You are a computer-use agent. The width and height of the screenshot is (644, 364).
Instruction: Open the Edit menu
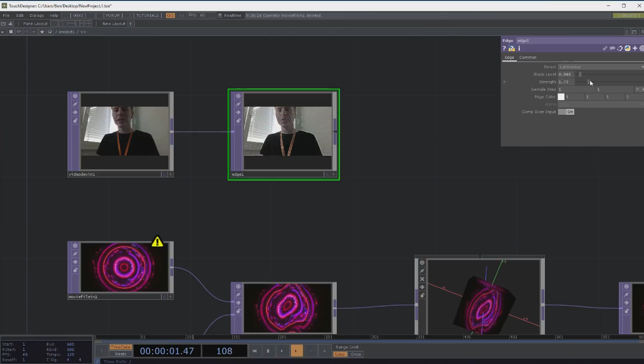(20, 16)
